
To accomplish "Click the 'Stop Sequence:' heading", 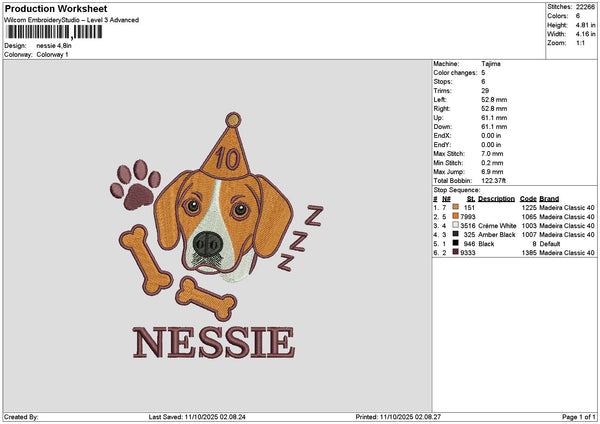I will point(457,190).
